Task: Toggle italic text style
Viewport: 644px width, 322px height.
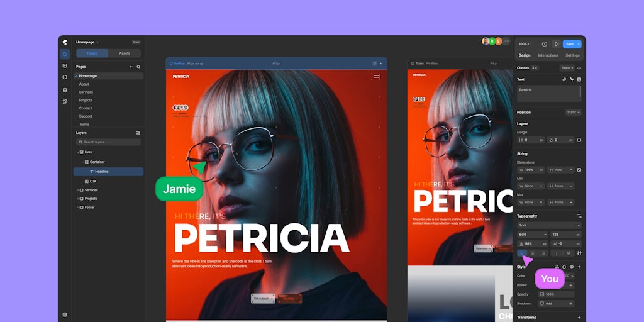Action: point(557,253)
